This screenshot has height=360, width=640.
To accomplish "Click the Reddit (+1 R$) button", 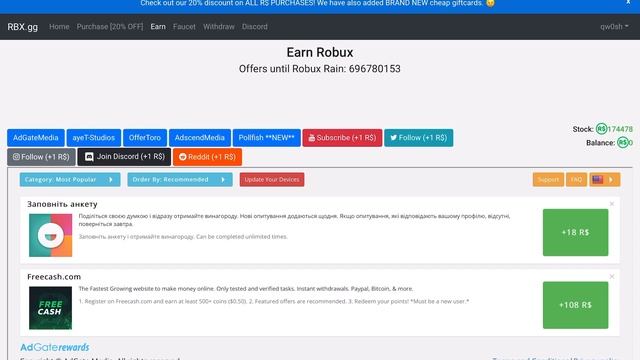I will click(x=207, y=157).
